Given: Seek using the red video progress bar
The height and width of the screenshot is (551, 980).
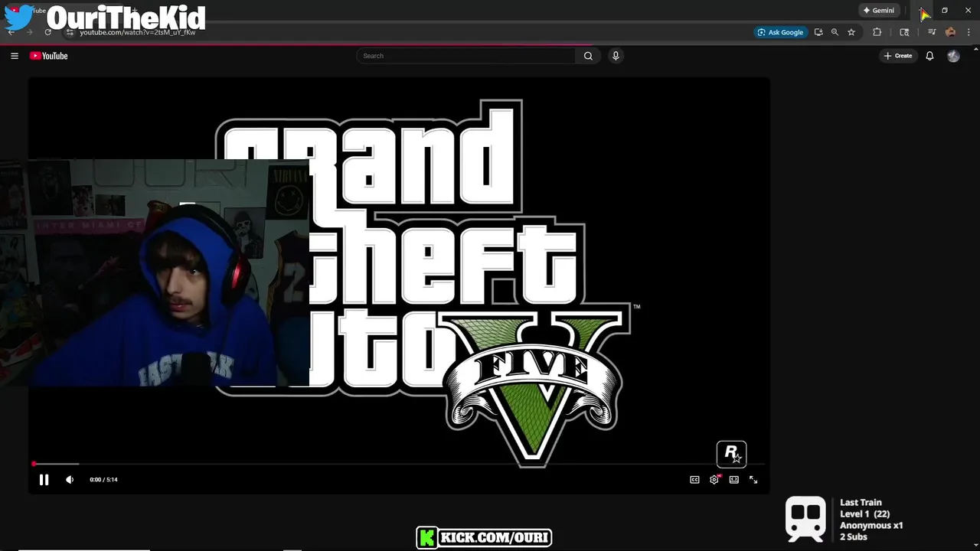Looking at the screenshot, I should (x=398, y=464).
